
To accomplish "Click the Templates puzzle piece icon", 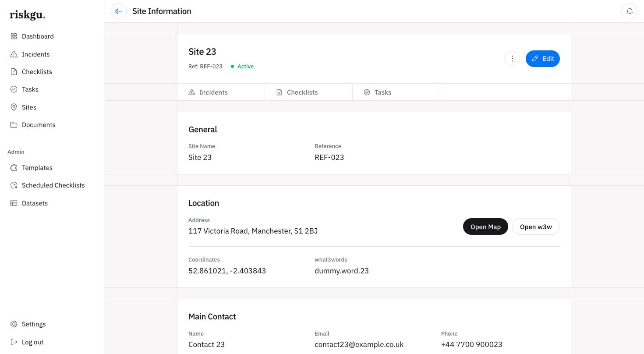I will 14,168.
